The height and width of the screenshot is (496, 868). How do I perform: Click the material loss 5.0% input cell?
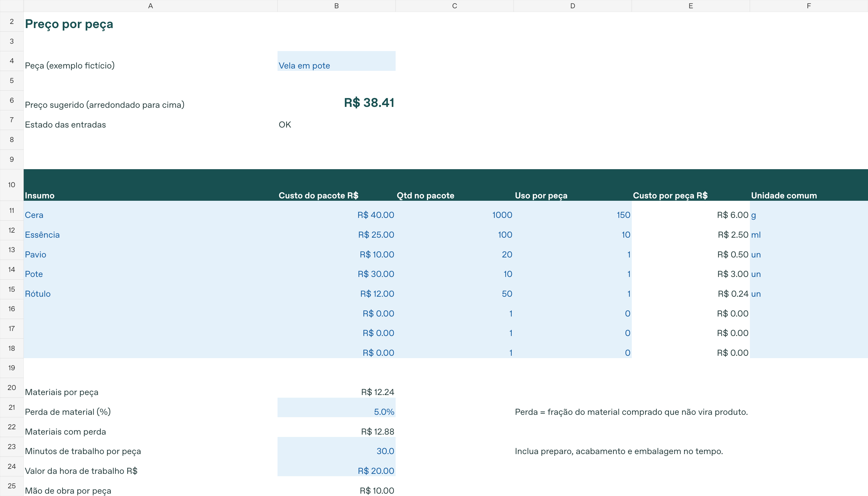[x=336, y=407]
